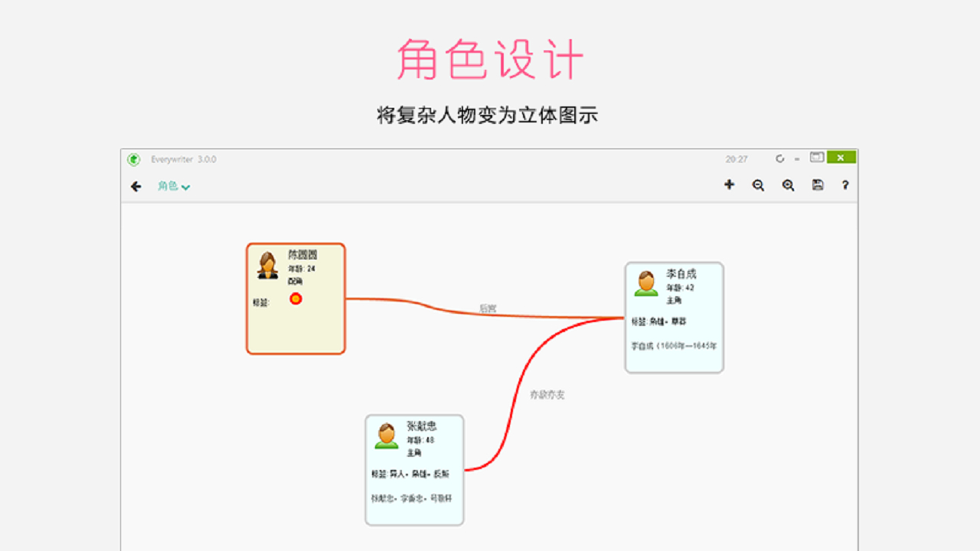
Task: Select the zoom in icon on the toolbar
Action: [x=788, y=184]
